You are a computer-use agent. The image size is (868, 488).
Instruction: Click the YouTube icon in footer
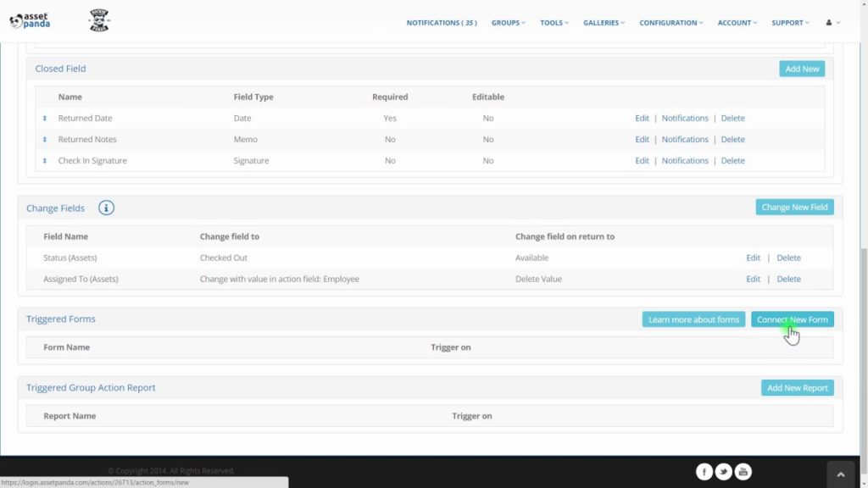click(743, 471)
